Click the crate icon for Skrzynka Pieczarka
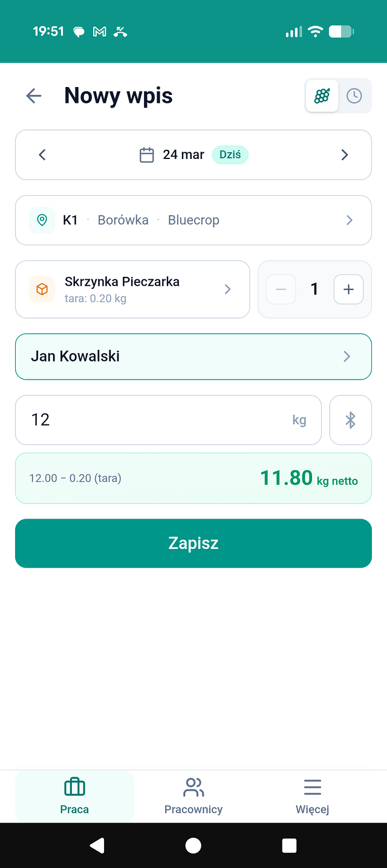This screenshot has width=387, height=868. [41, 289]
